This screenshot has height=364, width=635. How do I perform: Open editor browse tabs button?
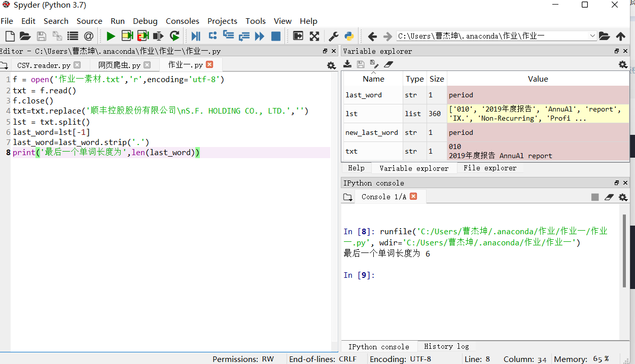(4, 65)
